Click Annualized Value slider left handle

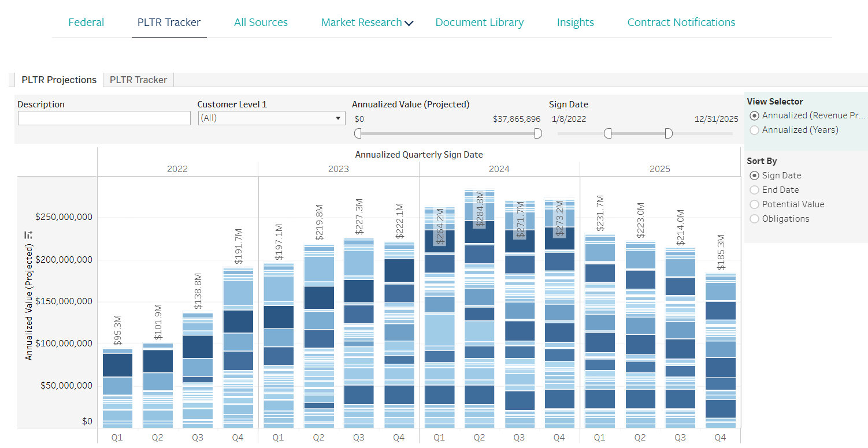pyautogui.click(x=358, y=133)
